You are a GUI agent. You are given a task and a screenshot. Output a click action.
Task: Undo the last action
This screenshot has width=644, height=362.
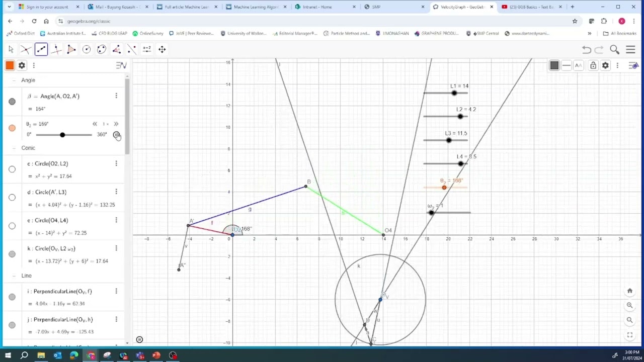tap(587, 49)
